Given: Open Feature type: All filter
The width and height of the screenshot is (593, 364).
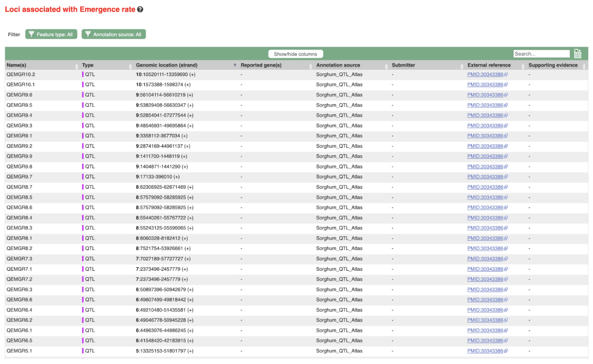Looking at the screenshot, I should 51,34.
